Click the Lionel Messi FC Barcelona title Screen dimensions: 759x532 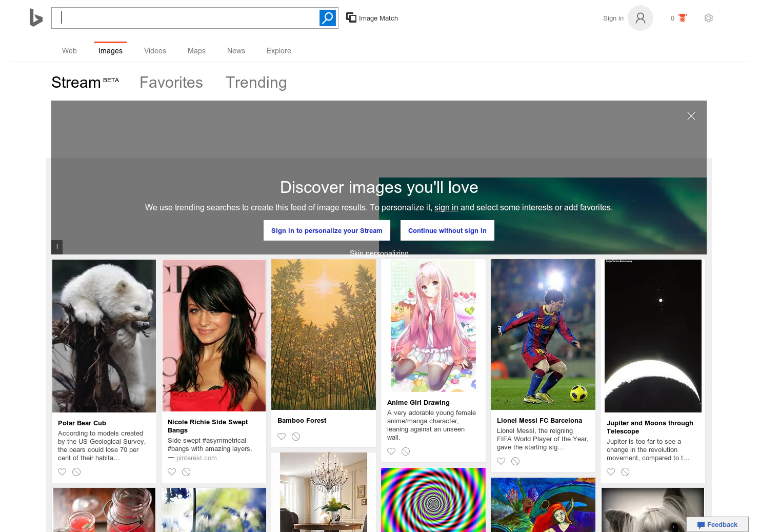coord(540,421)
